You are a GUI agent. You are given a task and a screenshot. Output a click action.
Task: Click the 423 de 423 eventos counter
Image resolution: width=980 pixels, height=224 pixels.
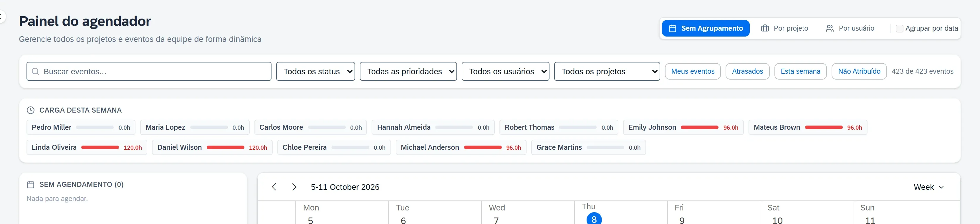(x=923, y=72)
